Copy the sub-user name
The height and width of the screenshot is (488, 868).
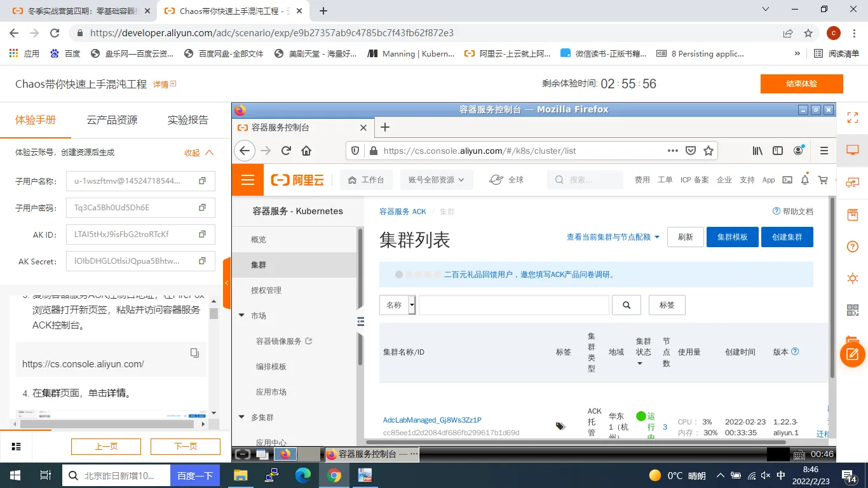[202, 181]
